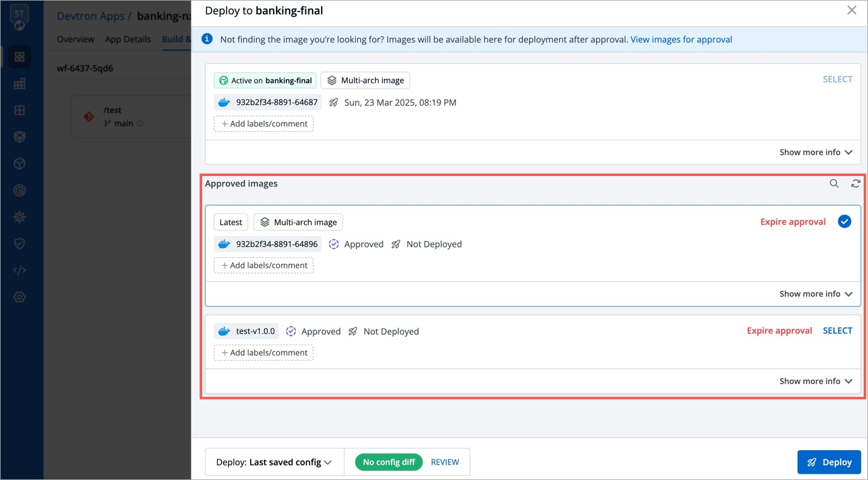Click the info icon in the blue banner
This screenshot has width=868, height=480.
207,39
